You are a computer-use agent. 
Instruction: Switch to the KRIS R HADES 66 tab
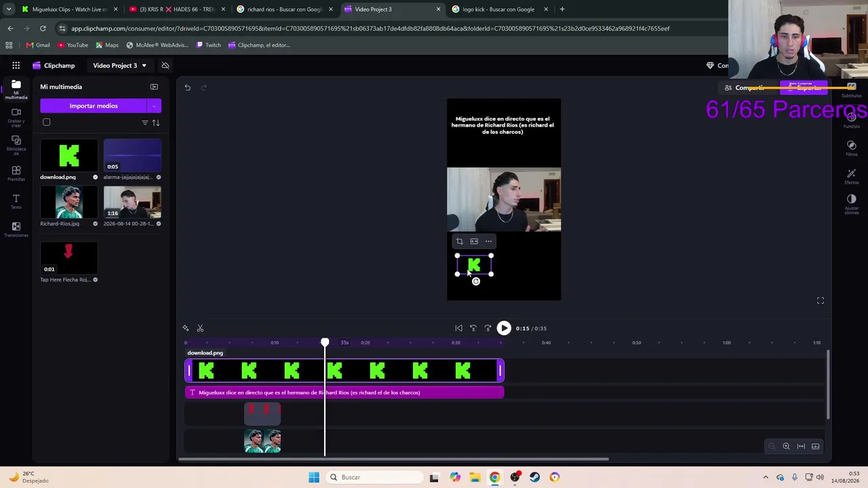pos(177,9)
